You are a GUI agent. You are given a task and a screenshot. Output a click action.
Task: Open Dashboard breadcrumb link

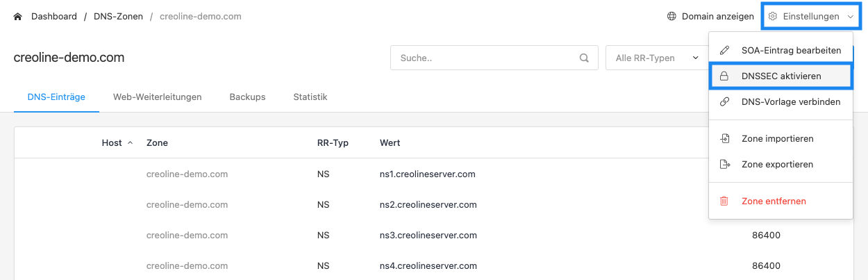tap(54, 16)
